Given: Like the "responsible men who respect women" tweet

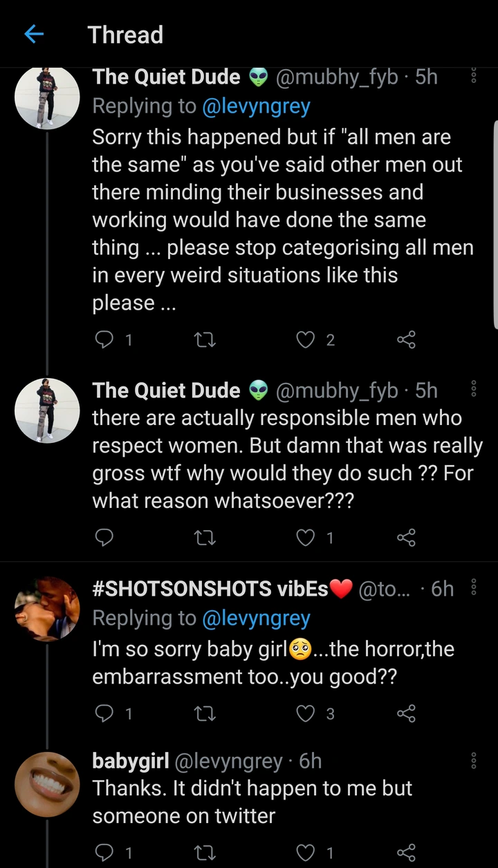Looking at the screenshot, I should pos(306,538).
